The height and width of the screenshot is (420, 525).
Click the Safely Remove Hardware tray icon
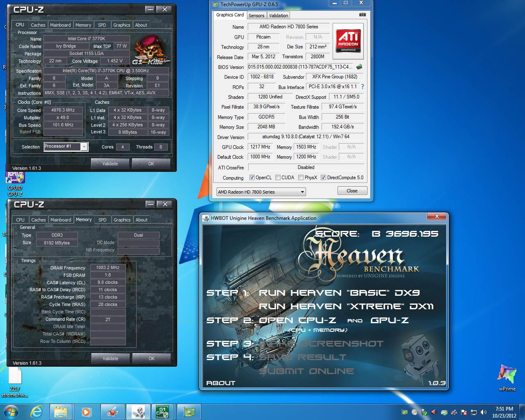coord(425,412)
